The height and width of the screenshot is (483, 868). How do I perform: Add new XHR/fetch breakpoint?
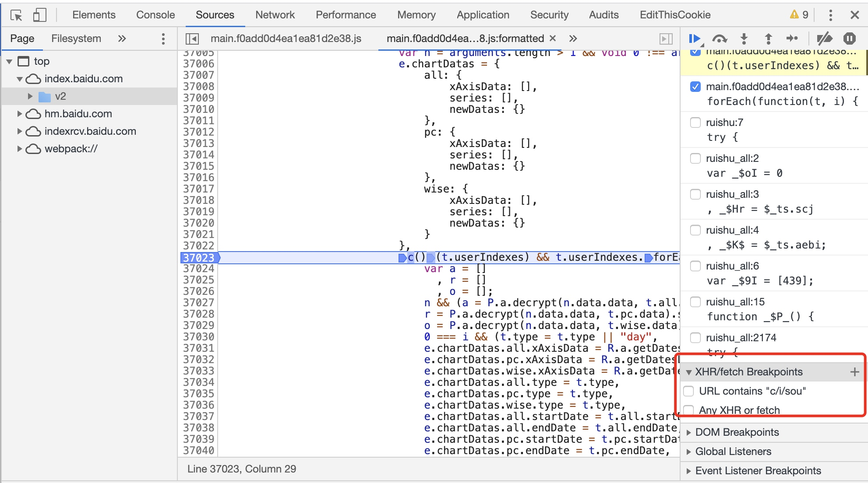tap(854, 372)
